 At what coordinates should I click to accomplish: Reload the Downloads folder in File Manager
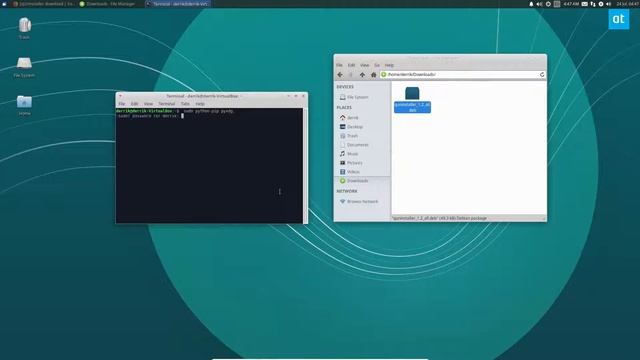(x=542, y=75)
